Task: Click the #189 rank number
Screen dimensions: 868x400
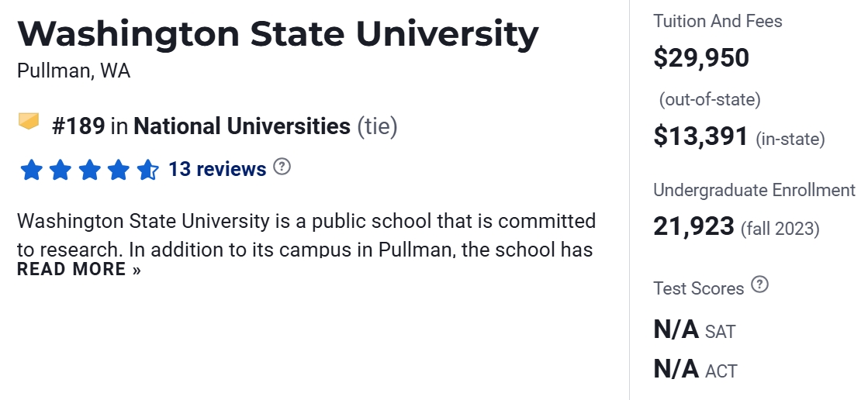Action: (78, 126)
